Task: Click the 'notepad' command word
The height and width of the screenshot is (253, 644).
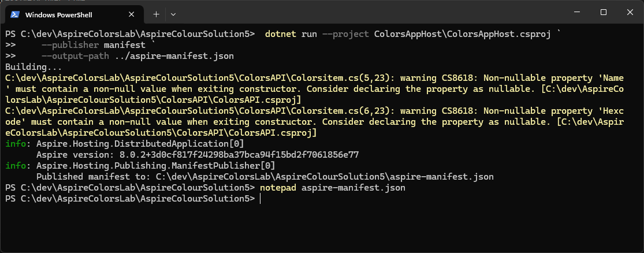Action: click(278, 188)
